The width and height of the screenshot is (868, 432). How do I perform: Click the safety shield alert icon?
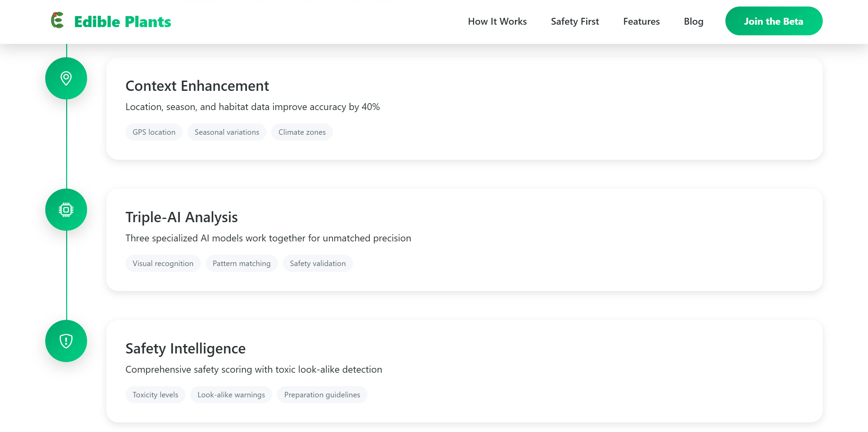point(66,341)
